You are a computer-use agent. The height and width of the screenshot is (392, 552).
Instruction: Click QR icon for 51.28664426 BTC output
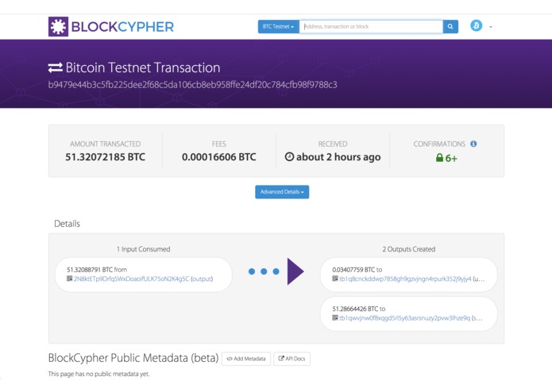coord(335,317)
